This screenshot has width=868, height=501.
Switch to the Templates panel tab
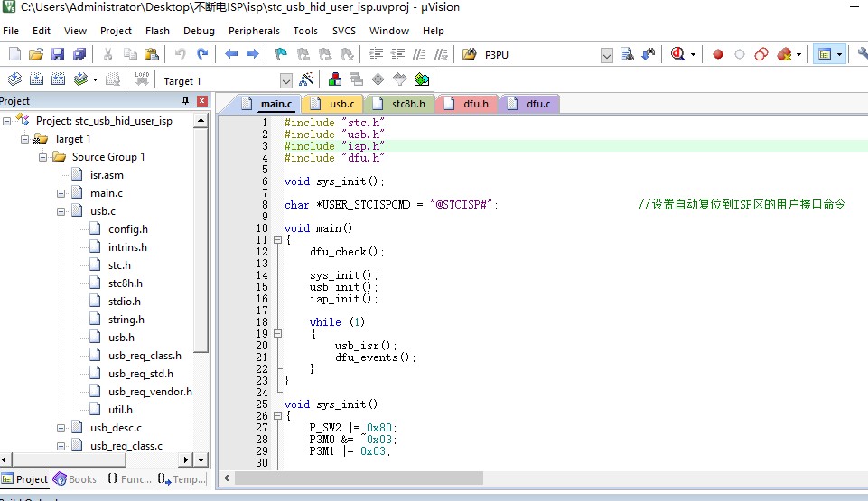[181, 478]
